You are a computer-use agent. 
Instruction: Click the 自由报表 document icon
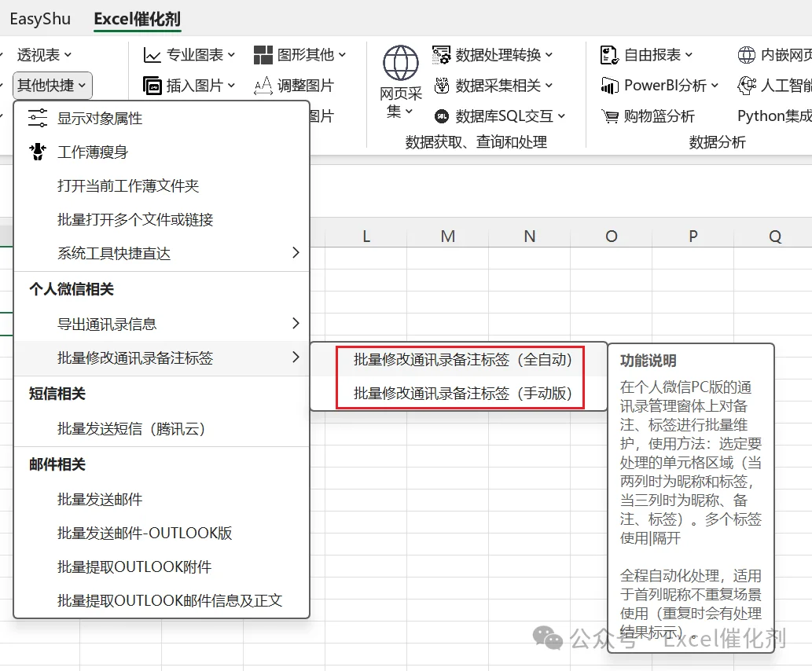coord(609,55)
